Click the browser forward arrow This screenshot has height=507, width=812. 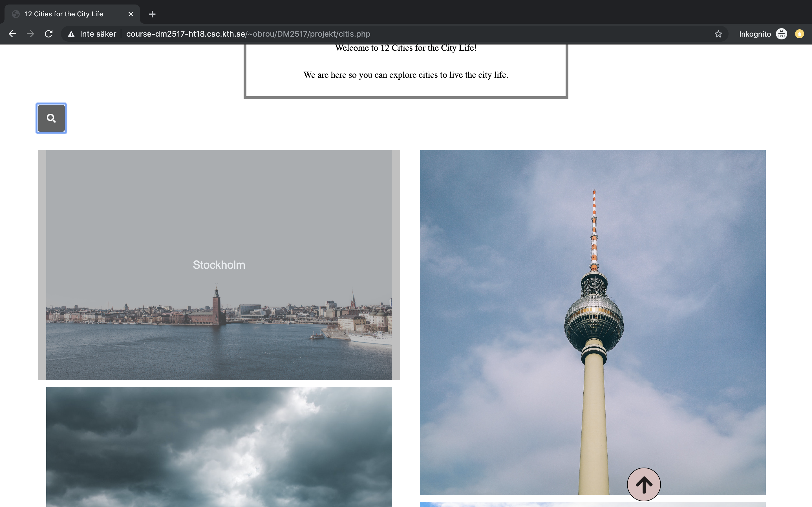pyautogui.click(x=30, y=34)
